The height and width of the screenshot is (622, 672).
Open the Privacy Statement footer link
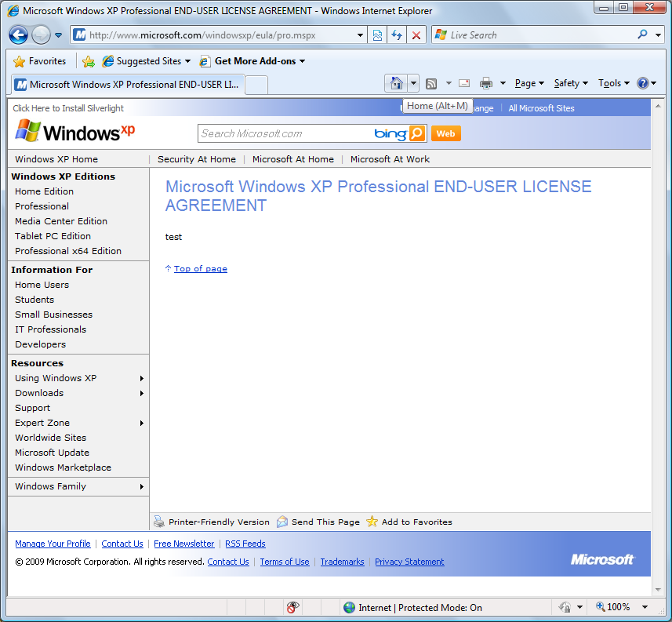409,562
